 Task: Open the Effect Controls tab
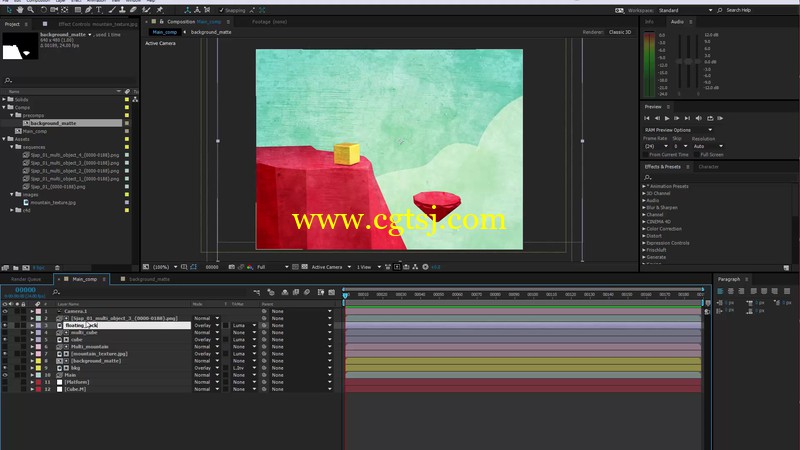pyautogui.click(x=97, y=24)
